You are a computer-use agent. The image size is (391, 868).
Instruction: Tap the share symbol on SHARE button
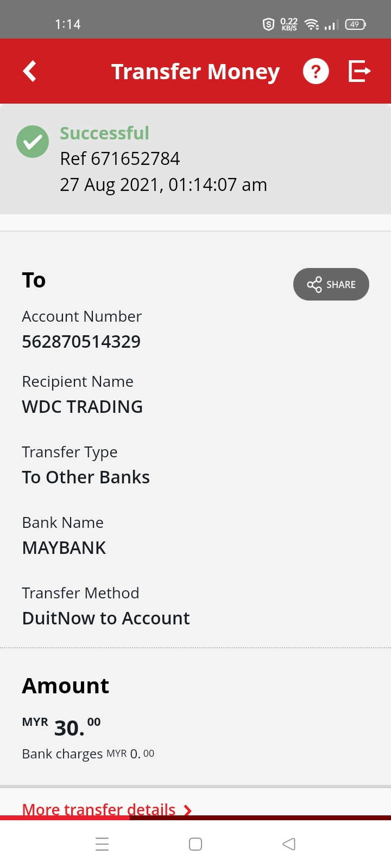coord(314,285)
